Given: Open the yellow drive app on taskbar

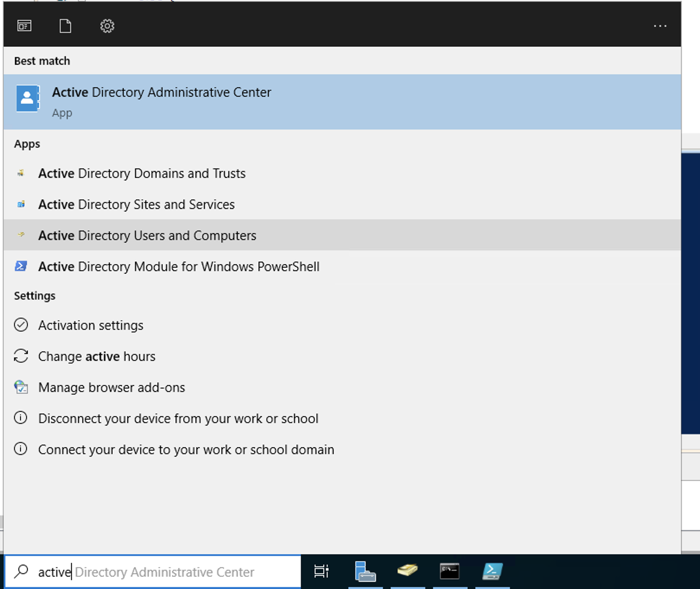Looking at the screenshot, I should point(407,571).
